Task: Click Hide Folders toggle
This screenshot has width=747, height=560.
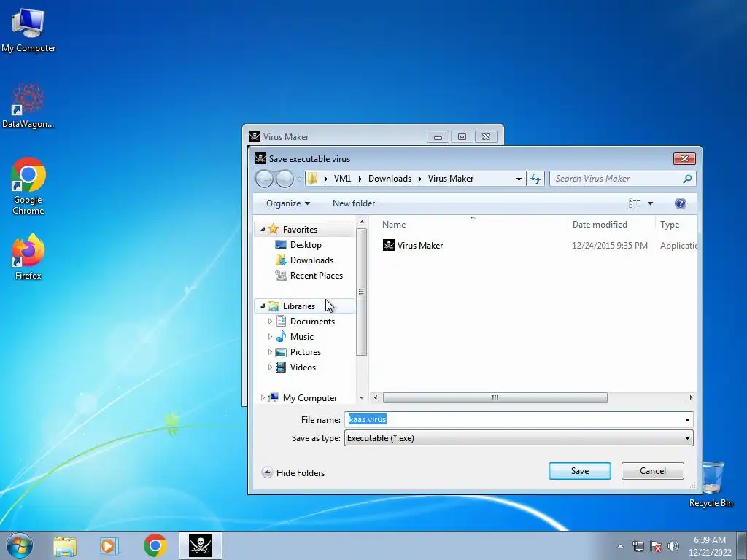Action: click(x=293, y=472)
